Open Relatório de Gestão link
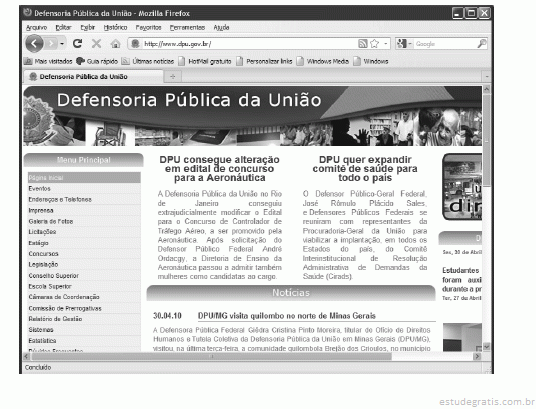This screenshot has width=536, height=409. tap(55, 319)
